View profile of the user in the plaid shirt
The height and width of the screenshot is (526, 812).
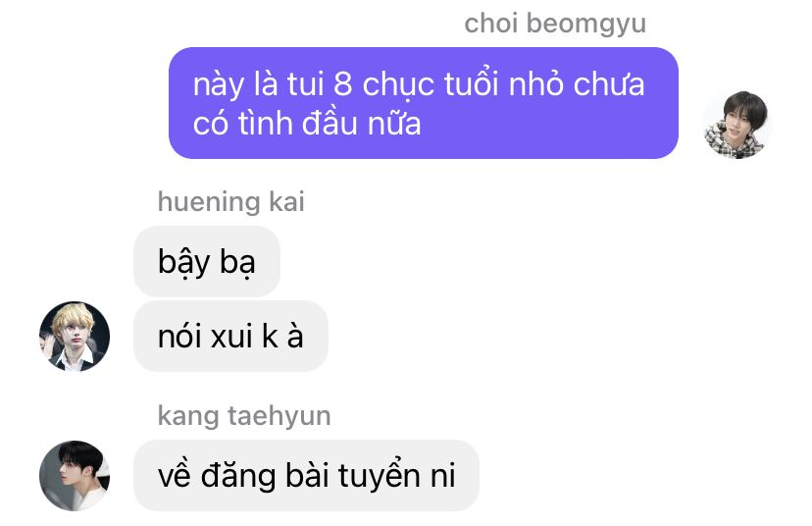(x=736, y=125)
